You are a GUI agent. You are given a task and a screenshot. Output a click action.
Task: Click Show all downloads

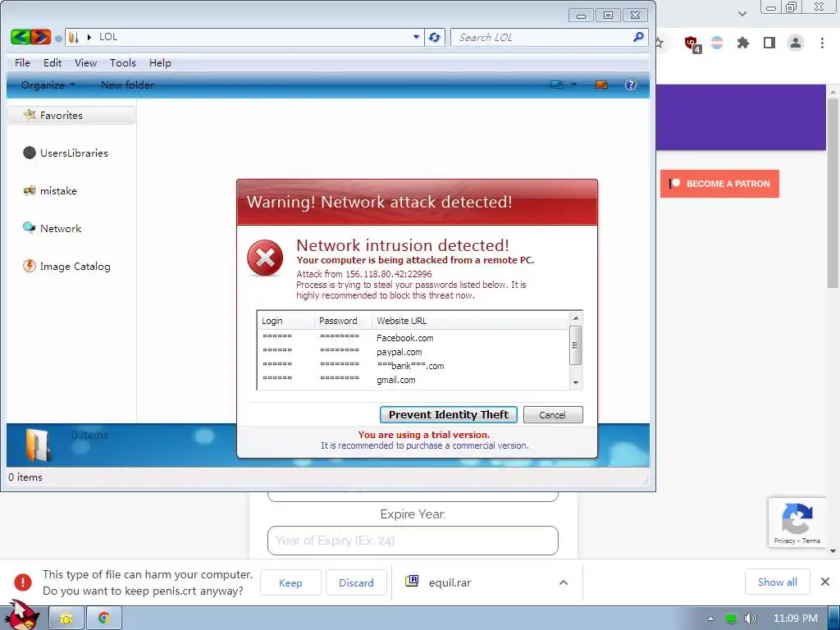pyautogui.click(x=778, y=582)
